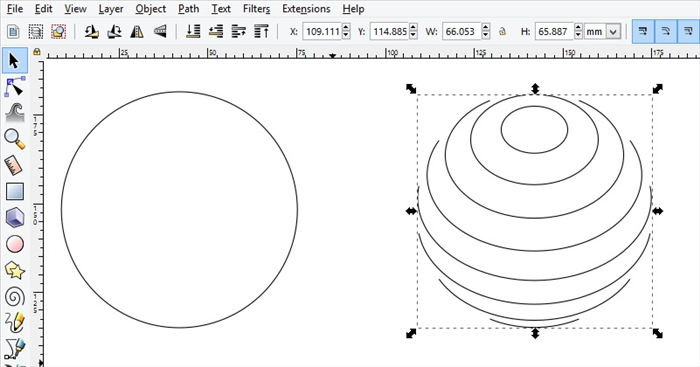Select the Ellipse circle tool
The width and height of the screenshot is (700, 367).
(x=14, y=244)
